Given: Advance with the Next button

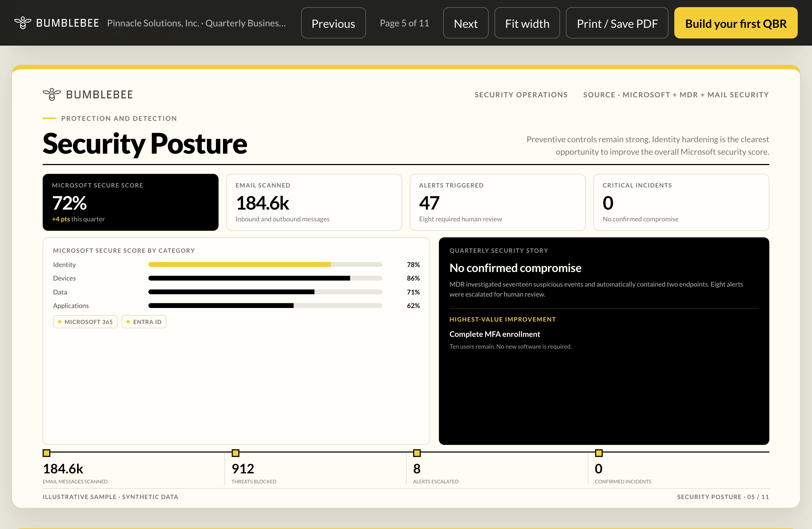Looking at the screenshot, I should tap(466, 23).
